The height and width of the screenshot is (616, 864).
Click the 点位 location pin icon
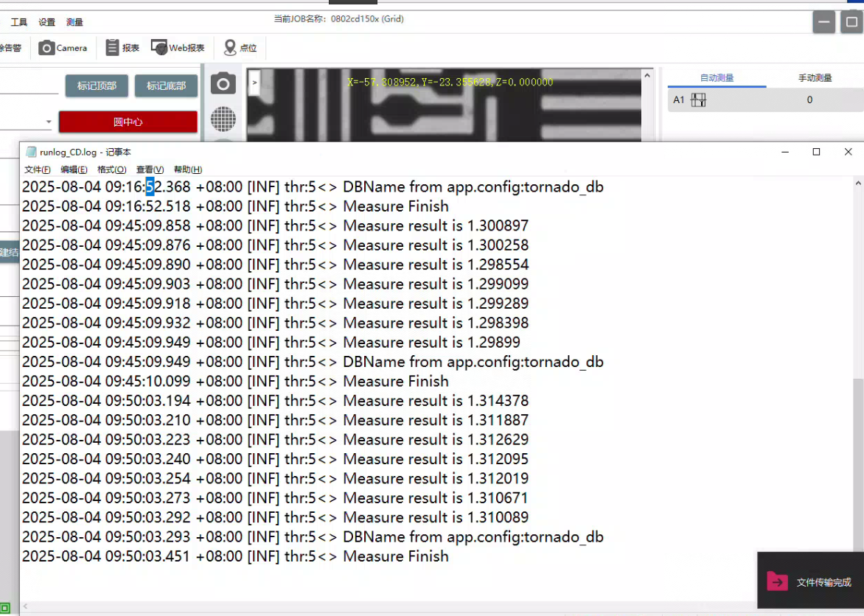click(x=230, y=48)
